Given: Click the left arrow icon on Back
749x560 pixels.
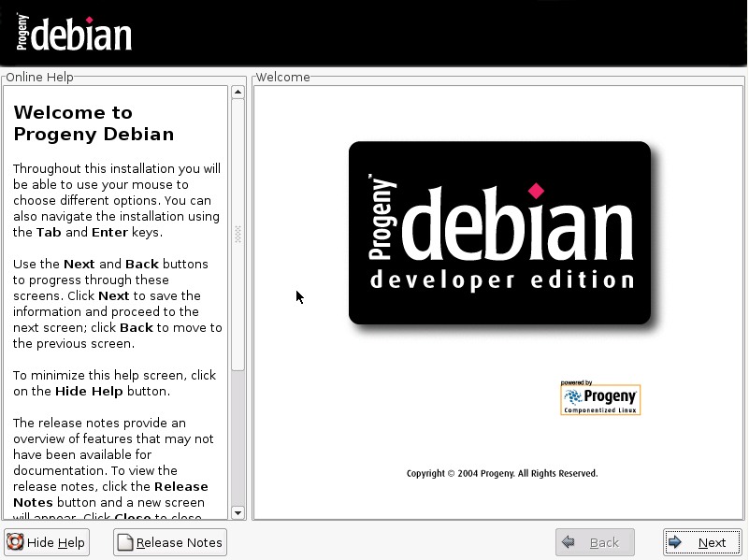Looking at the screenshot, I should click(x=568, y=542).
